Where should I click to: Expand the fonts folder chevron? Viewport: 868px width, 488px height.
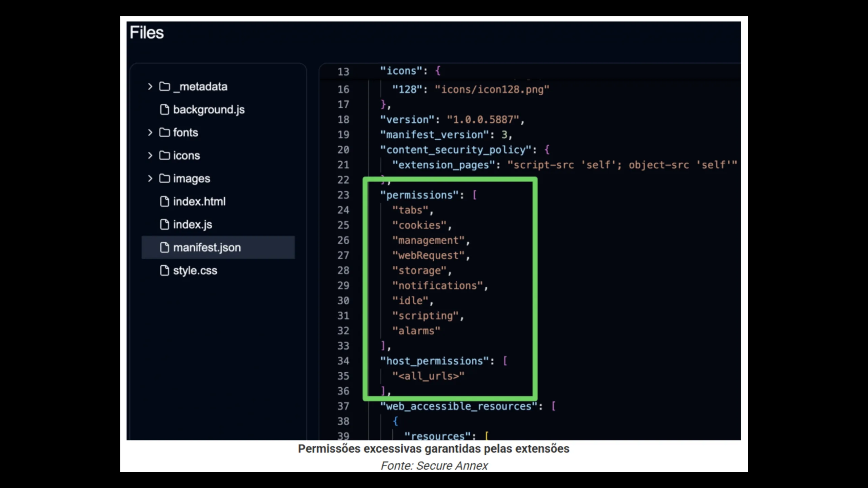click(x=150, y=133)
